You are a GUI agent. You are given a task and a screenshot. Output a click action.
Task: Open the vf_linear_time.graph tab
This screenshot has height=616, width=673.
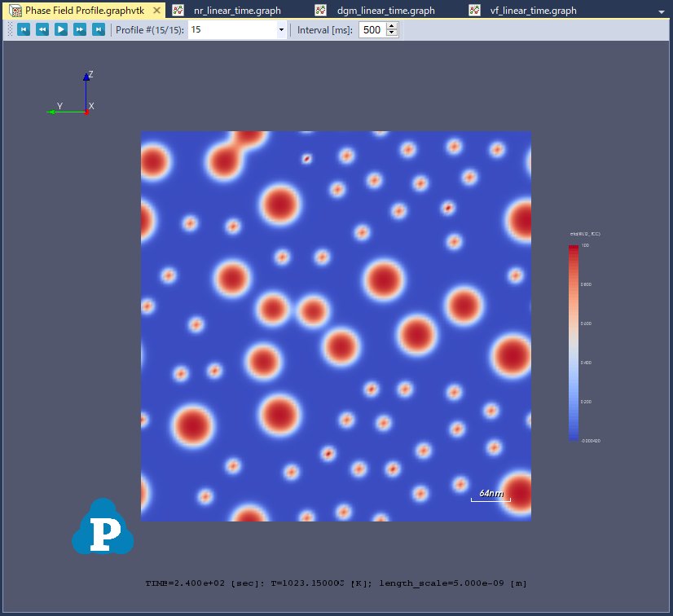[533, 11]
